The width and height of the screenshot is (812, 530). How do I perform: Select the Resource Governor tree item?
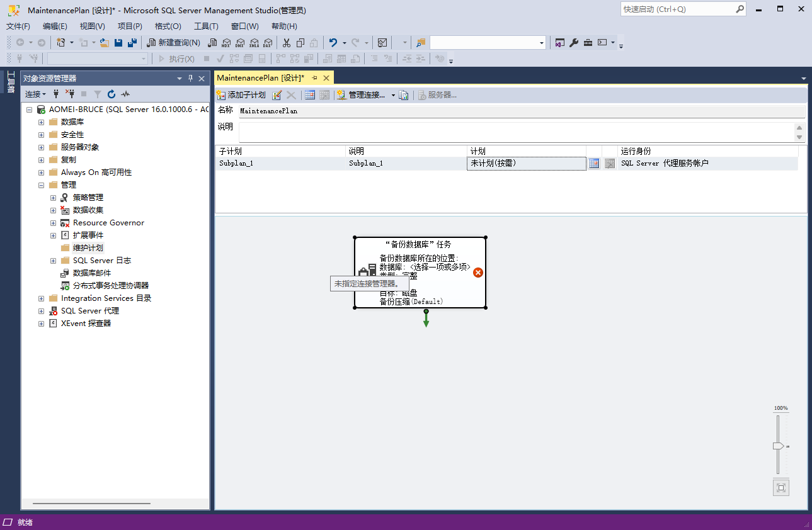tap(108, 223)
